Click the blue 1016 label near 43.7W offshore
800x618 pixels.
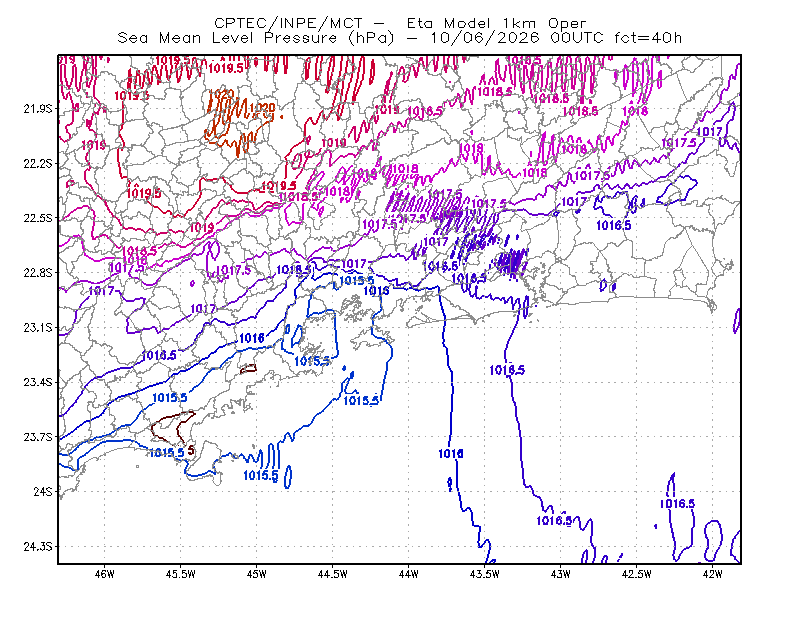[451, 453]
